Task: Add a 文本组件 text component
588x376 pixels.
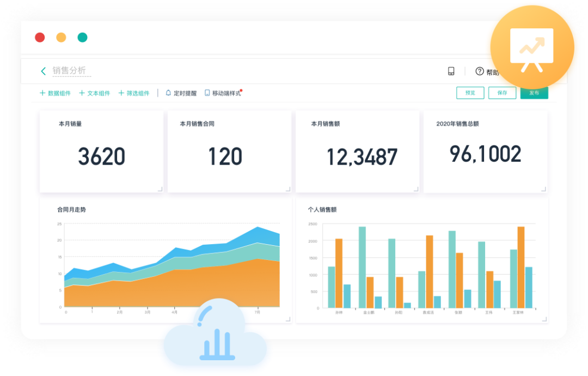Action: pos(95,93)
